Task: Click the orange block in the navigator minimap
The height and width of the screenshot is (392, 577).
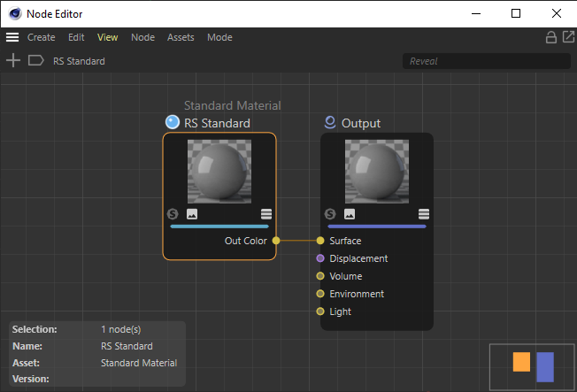Action: click(522, 362)
